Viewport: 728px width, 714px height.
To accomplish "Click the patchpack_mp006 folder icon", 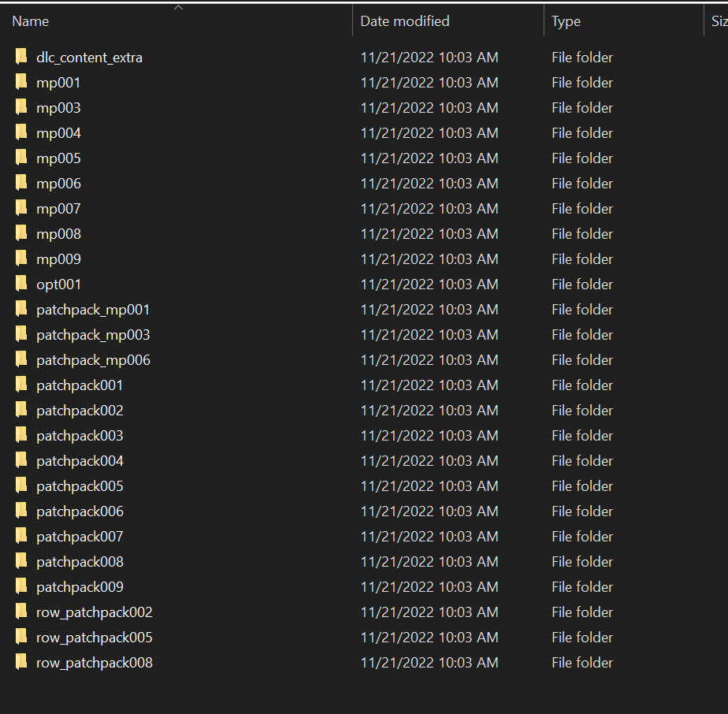I will (21, 359).
